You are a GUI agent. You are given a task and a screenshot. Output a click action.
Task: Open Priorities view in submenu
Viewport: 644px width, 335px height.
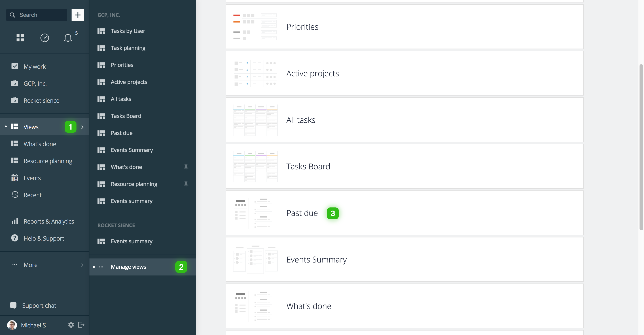(142, 65)
